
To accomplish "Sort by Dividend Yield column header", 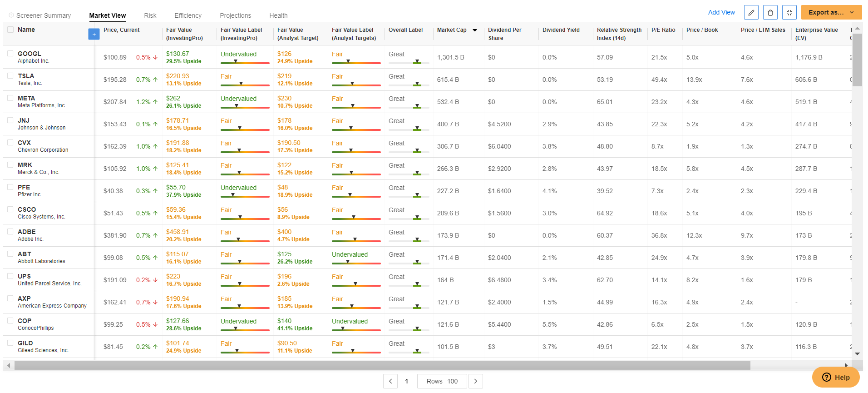I will pos(561,30).
